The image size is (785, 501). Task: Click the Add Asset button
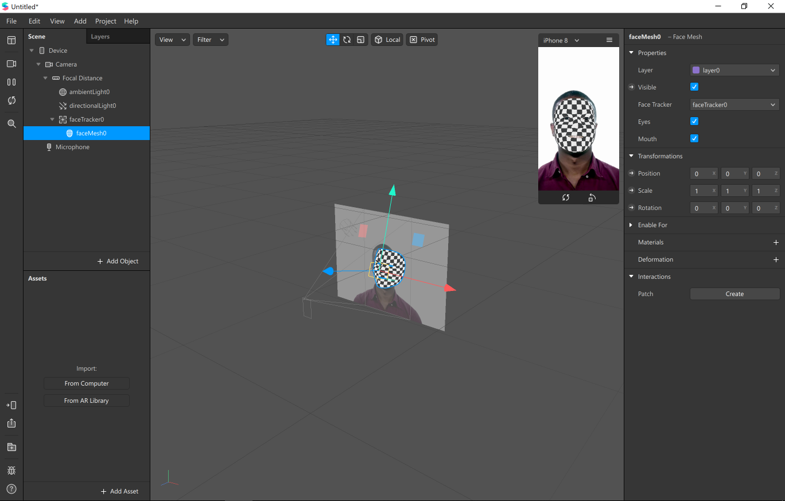[119, 491]
